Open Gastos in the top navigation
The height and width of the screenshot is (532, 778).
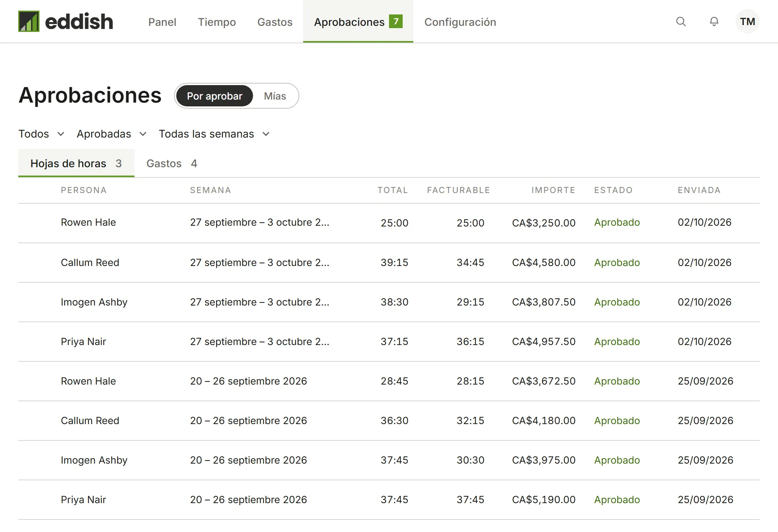tap(275, 22)
